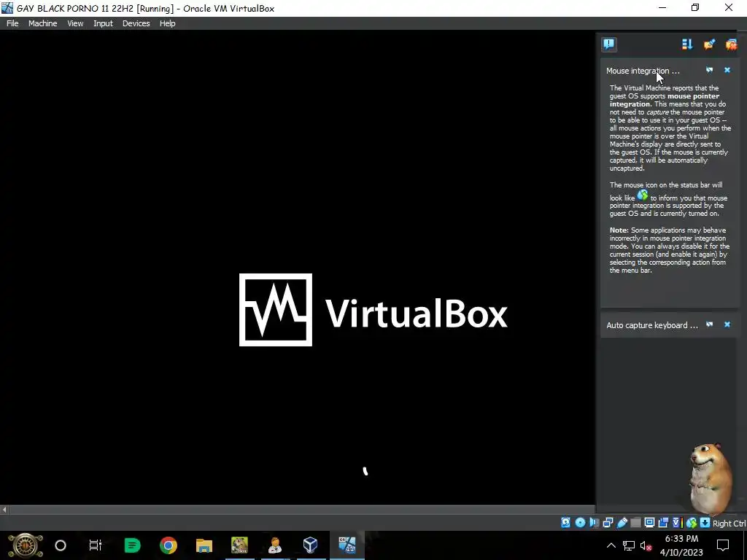The image size is (747, 560).
Task: Click the hamster desktop mascot
Action: tap(711, 481)
